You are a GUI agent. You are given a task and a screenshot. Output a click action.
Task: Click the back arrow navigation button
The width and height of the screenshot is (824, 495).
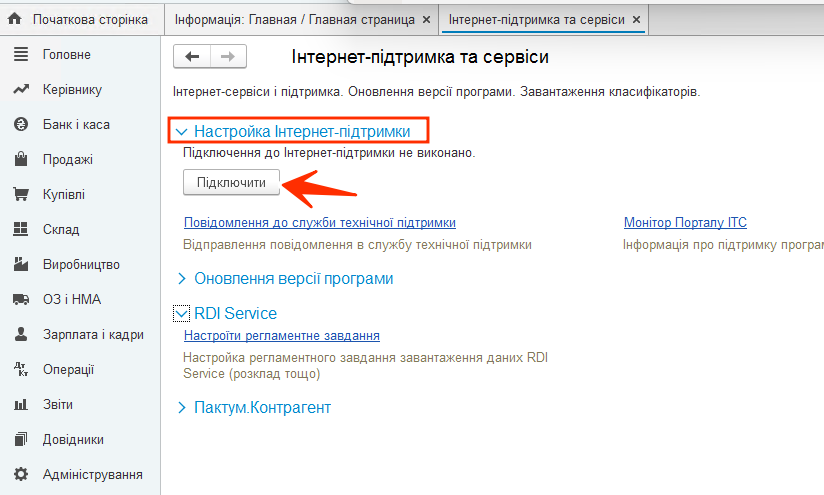pyautogui.click(x=192, y=57)
